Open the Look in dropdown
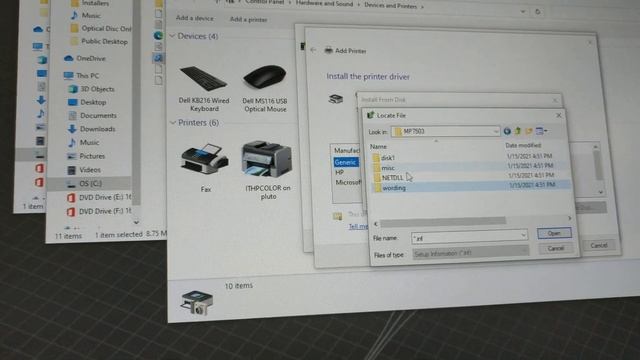The height and width of the screenshot is (360, 640). [496, 131]
